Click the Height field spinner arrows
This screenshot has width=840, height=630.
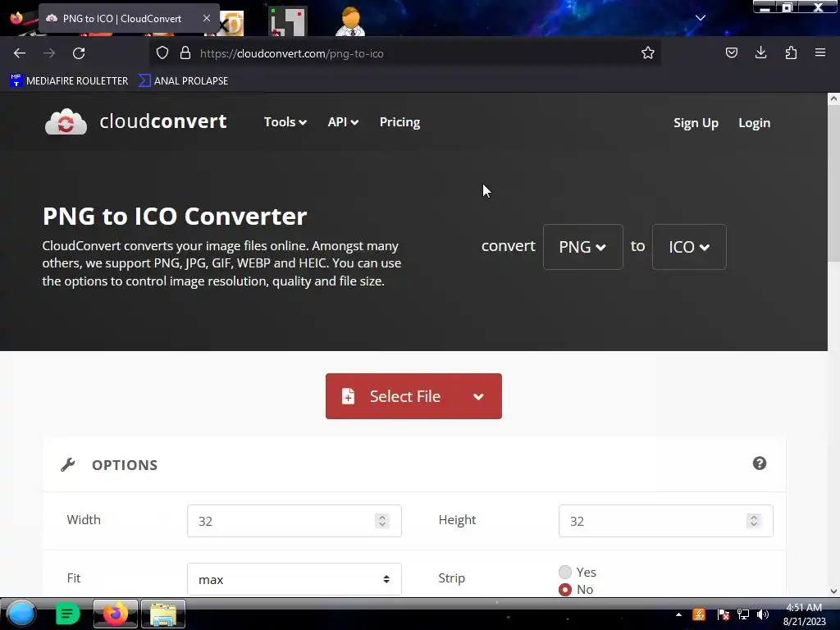754,521
